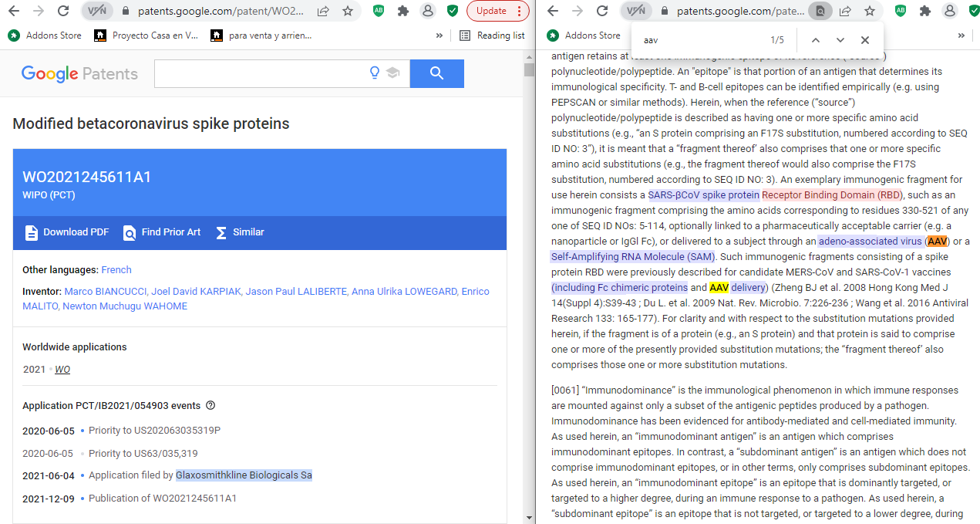Open the French language link

coord(116,270)
